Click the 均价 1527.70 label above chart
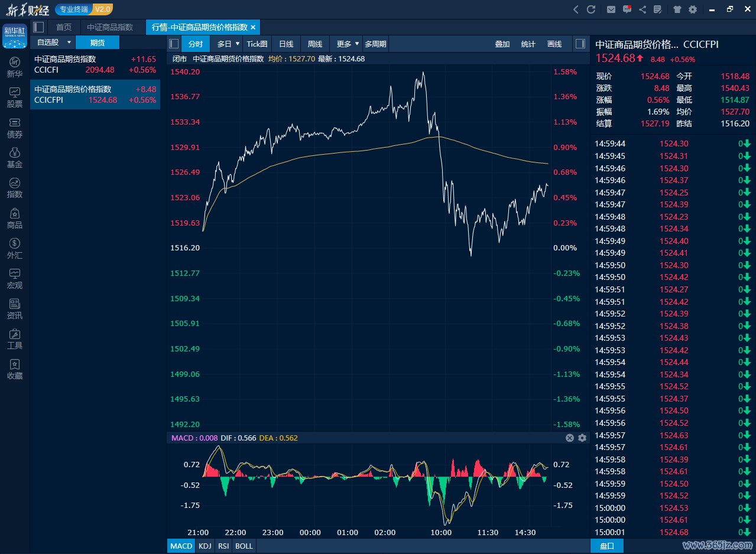The image size is (756, 554). 291,59
